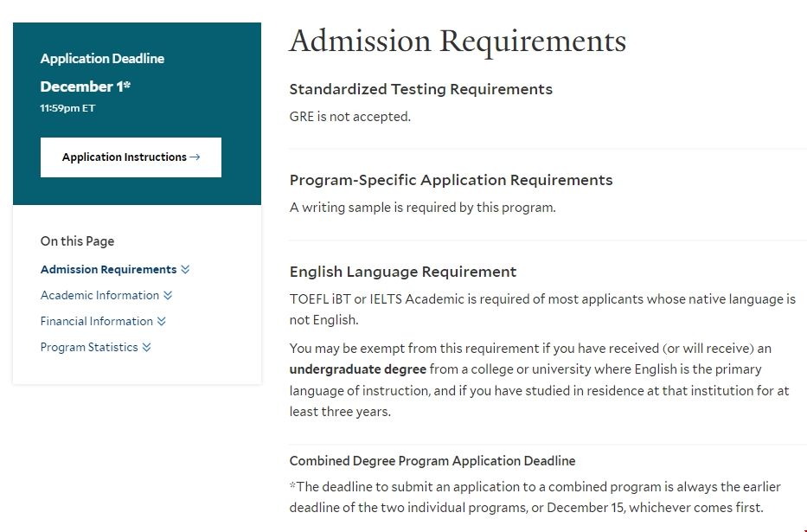Viewport: 807px width, 532px height.
Task: Click the double-chevron beside Admission Requirements
Action: (186, 270)
